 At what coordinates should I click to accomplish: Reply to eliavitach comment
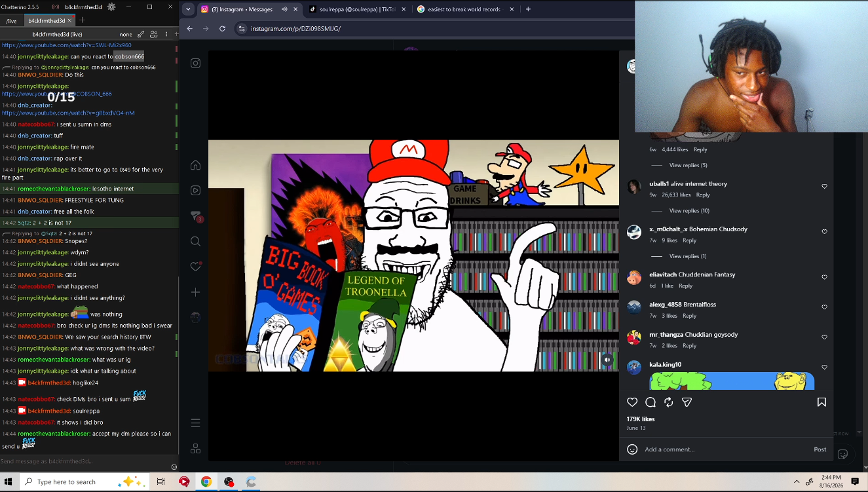pos(685,286)
